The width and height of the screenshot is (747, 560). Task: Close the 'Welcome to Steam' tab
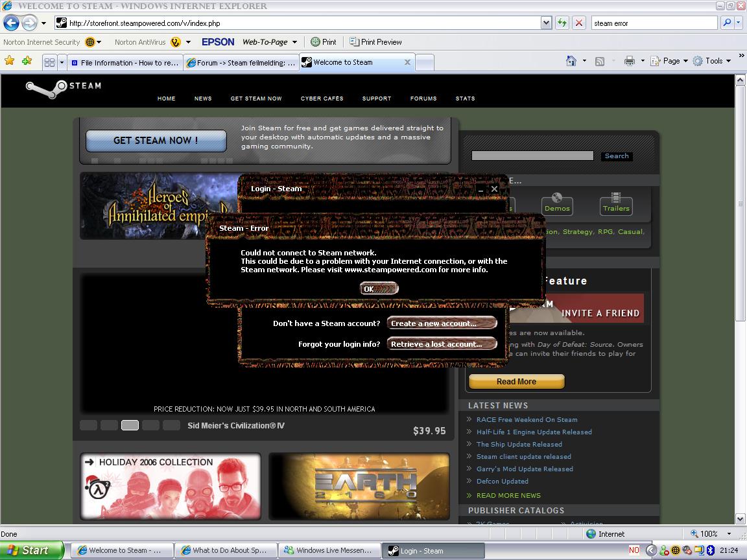[407, 62]
